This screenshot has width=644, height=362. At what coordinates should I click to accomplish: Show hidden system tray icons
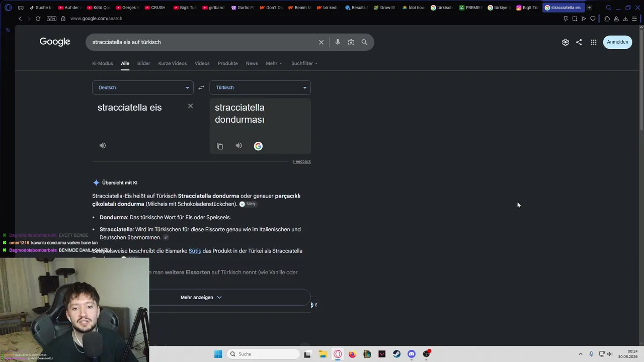point(580,354)
